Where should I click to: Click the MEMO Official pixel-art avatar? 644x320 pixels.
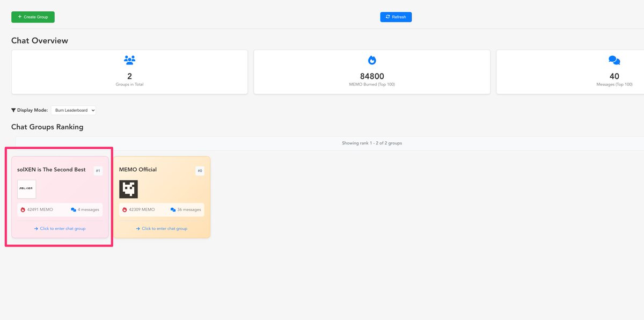click(129, 189)
